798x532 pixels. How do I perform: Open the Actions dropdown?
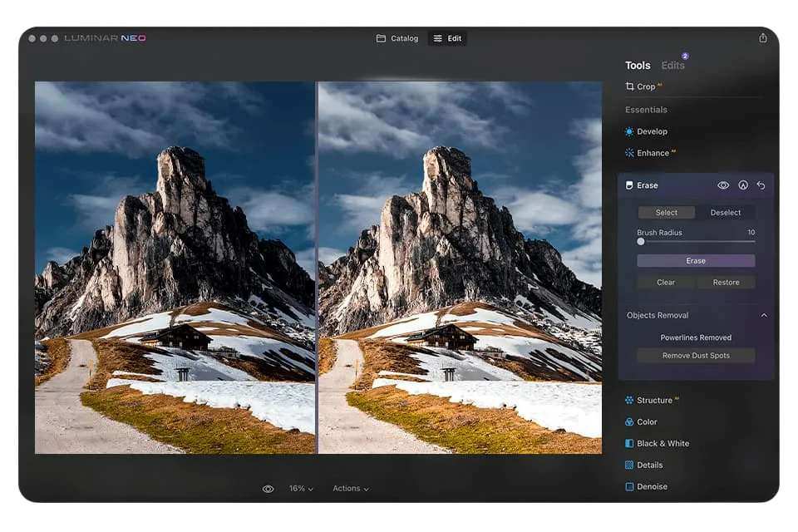click(350, 488)
